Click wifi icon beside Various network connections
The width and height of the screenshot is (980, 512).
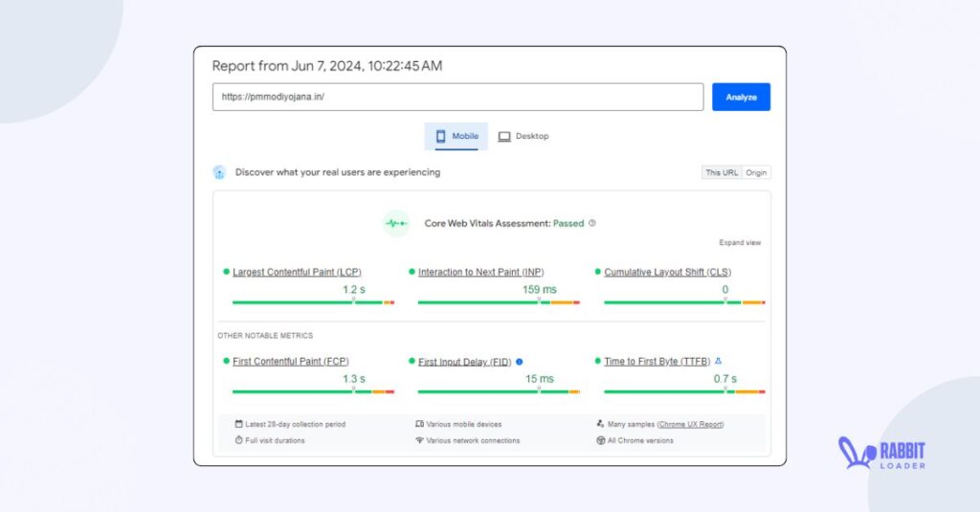(x=419, y=440)
